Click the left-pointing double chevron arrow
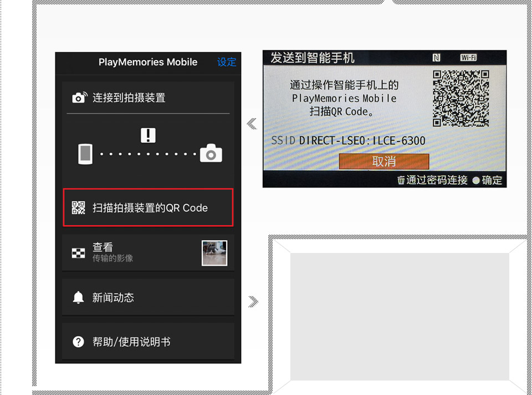This screenshot has width=532, height=395. 252,124
